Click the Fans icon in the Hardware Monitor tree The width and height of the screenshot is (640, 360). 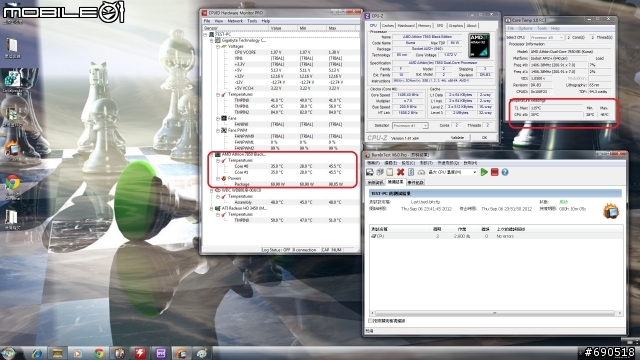click(224, 118)
